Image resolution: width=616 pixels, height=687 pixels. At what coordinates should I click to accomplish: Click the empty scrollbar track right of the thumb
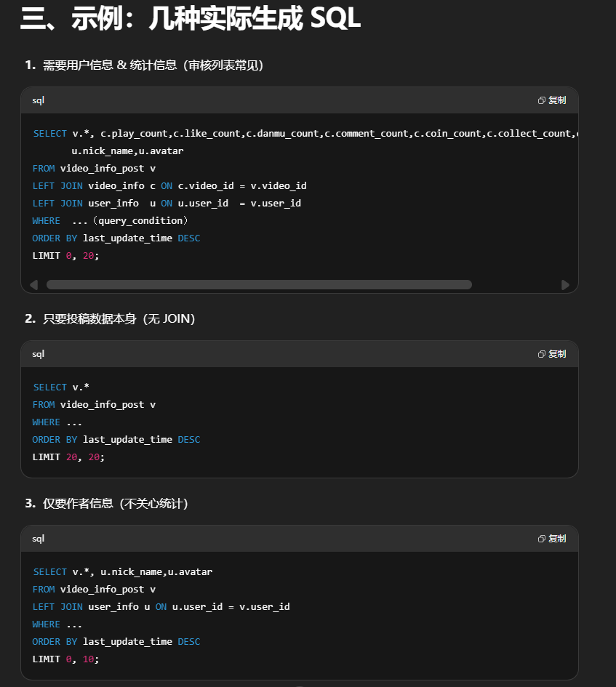tap(515, 285)
